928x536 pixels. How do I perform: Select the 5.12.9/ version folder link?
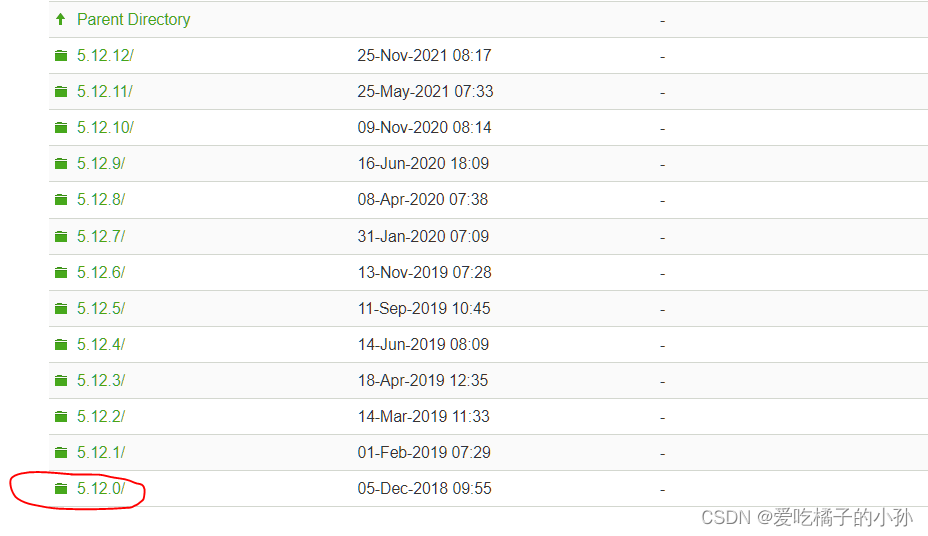101,164
